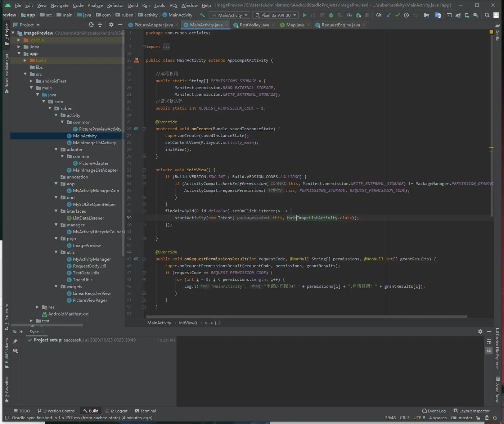Screen dimensions: 504x424
Task: Click Search Everywhere magnifier icon
Action: pos(487,15)
